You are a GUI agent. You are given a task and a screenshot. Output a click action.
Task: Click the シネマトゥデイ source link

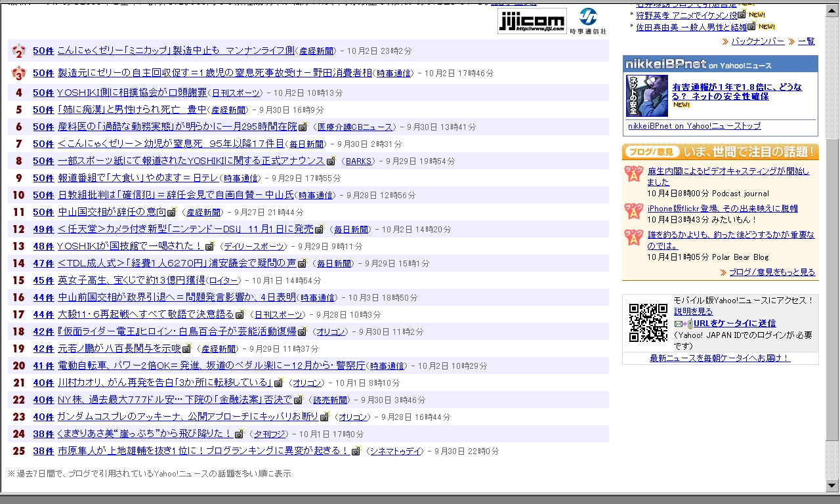click(x=395, y=451)
